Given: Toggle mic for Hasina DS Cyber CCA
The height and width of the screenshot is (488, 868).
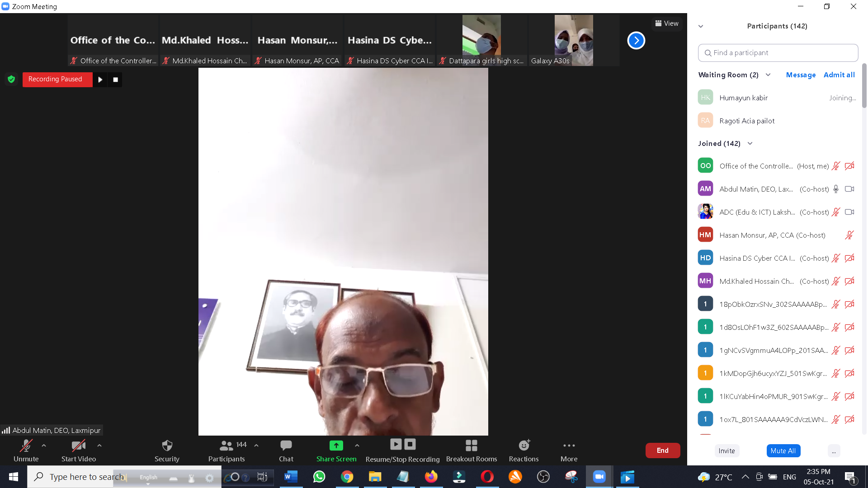Looking at the screenshot, I should 836,258.
